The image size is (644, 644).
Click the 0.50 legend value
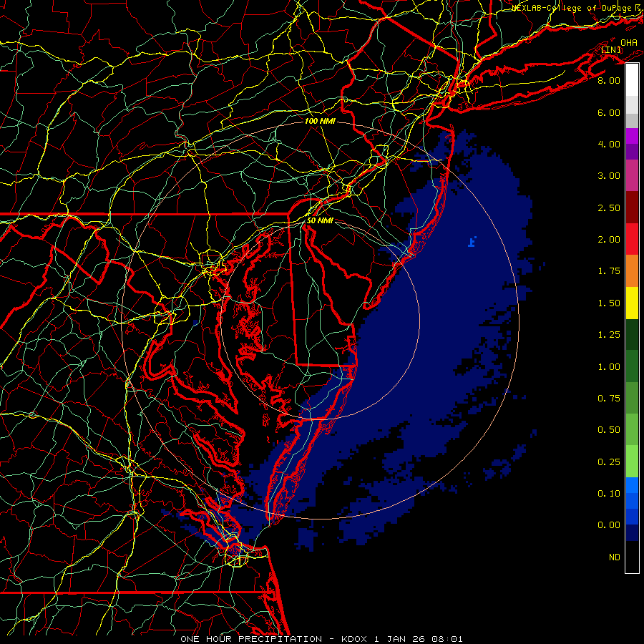609,430
